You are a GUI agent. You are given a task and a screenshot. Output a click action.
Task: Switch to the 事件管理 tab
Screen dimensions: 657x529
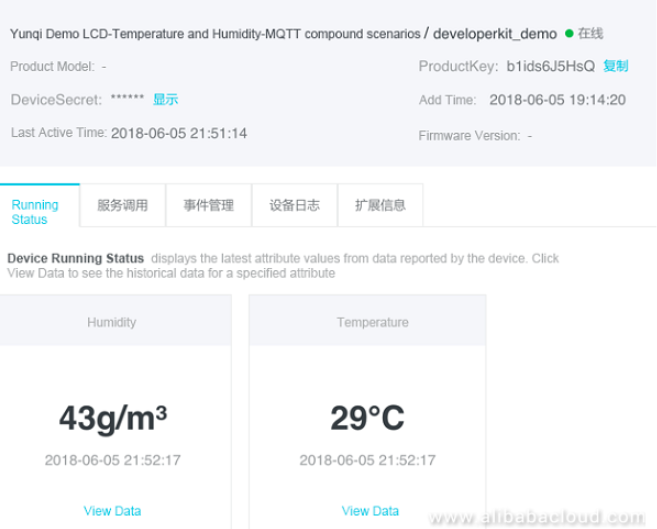[x=209, y=205]
